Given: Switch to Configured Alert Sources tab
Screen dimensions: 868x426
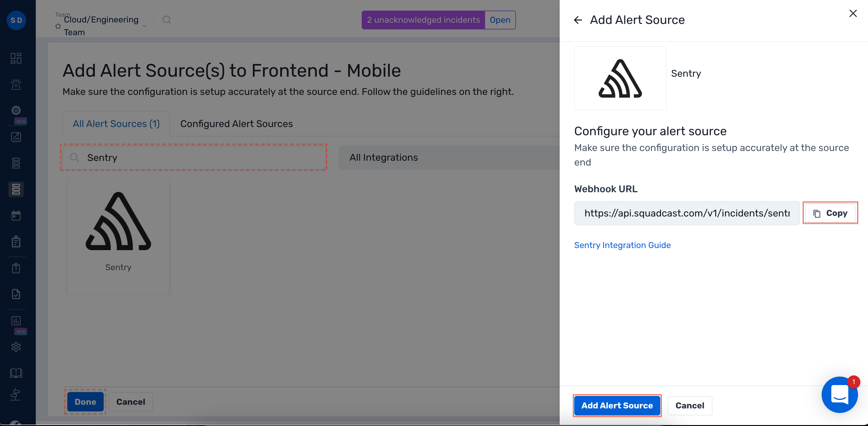Looking at the screenshot, I should click(x=236, y=124).
